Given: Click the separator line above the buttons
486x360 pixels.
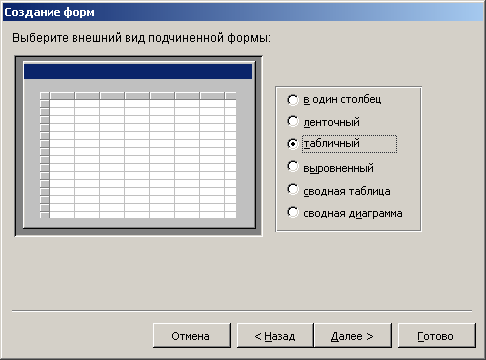Looking at the screenshot, I should click(x=242, y=311).
